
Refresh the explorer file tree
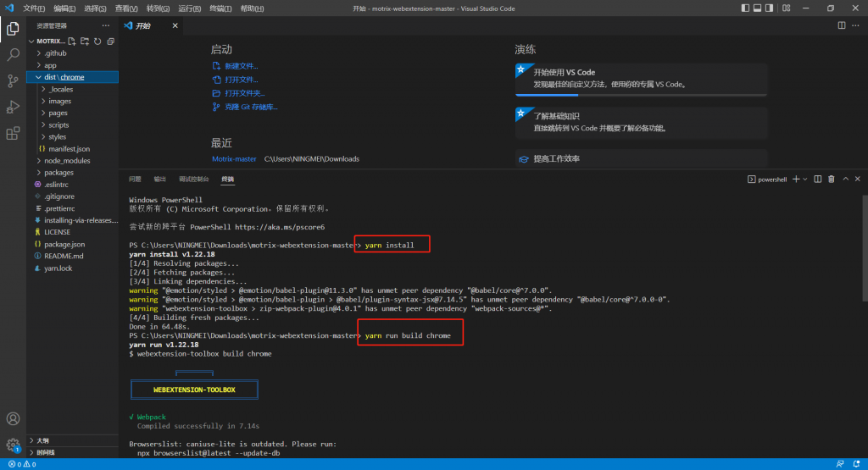click(x=97, y=41)
